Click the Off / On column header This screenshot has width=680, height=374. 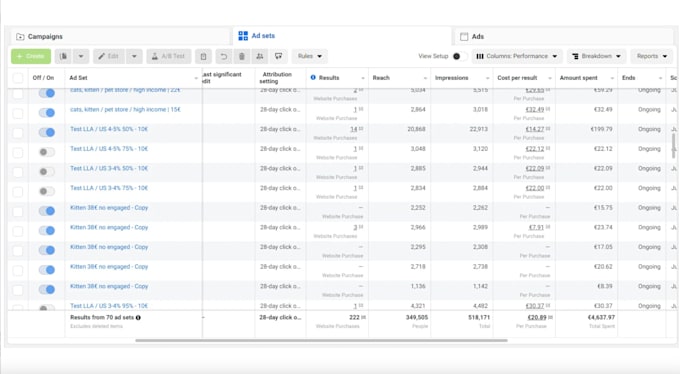(43, 78)
